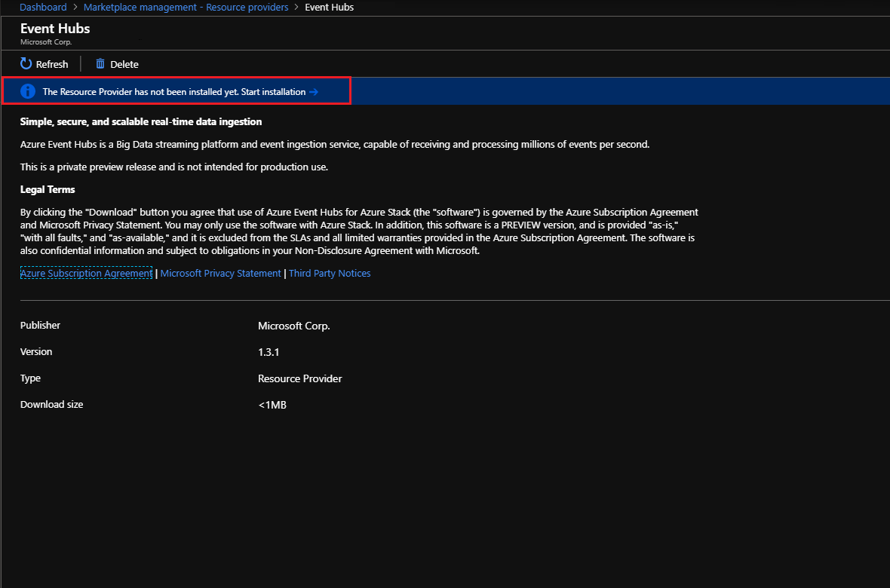Viewport: 890px width, 588px height.
Task: Click the Refresh button label
Action: 52,64
